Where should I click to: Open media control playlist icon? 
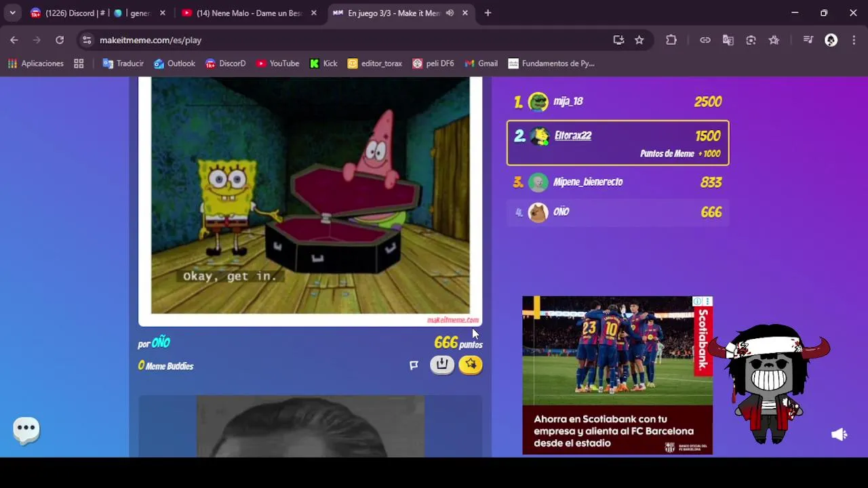tap(808, 40)
